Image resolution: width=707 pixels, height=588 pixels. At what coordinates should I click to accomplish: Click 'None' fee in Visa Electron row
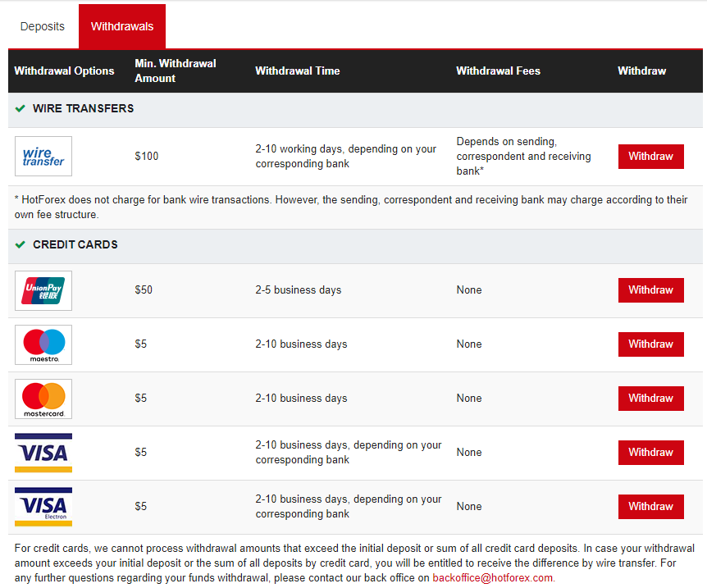click(x=469, y=506)
